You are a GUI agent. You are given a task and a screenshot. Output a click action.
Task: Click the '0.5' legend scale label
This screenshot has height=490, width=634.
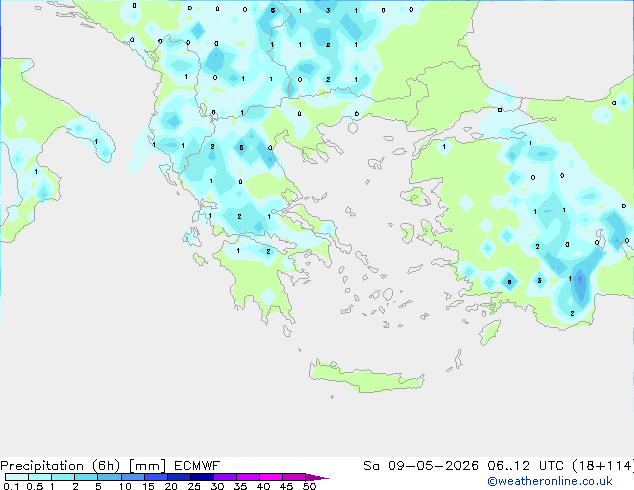coord(35,486)
